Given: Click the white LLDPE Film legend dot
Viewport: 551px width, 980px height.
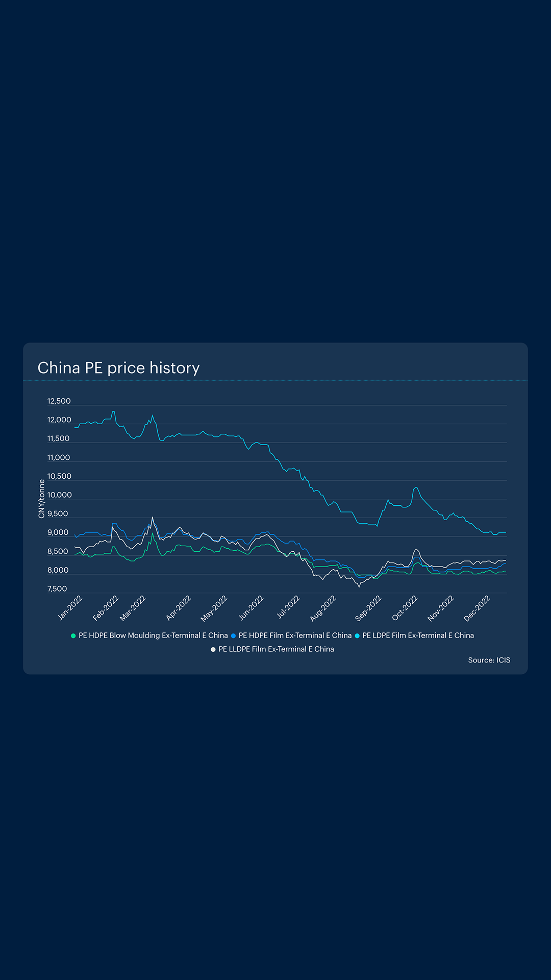Looking at the screenshot, I should coord(213,649).
